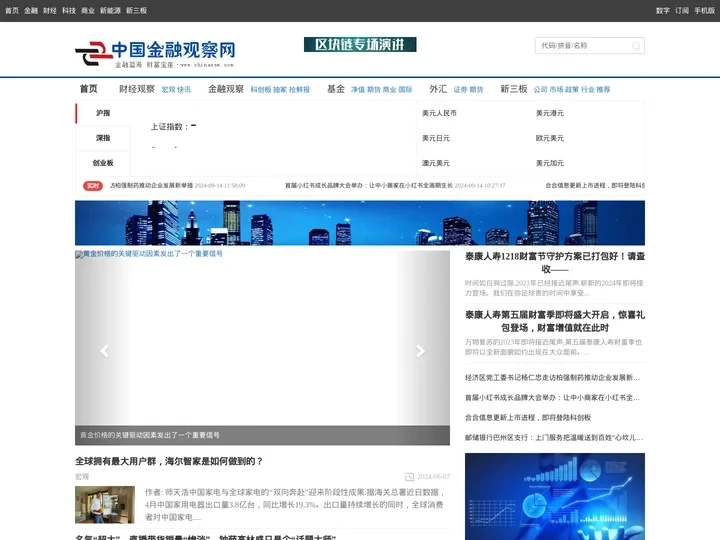Screen dimensions: 720x540
Task: Open 财经 in top dark bar
Action: coord(50,11)
